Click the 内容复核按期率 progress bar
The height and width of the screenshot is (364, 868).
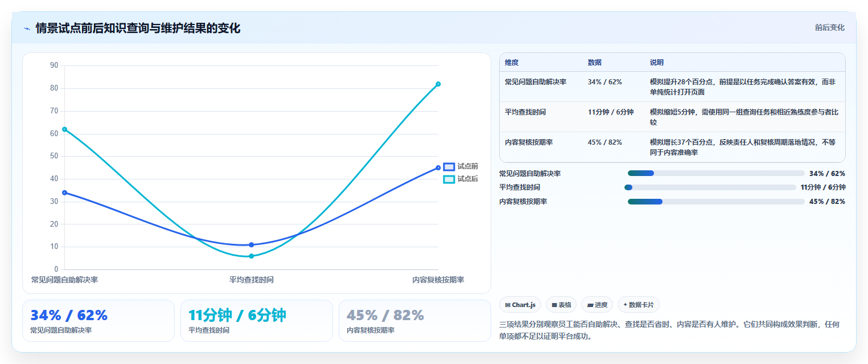click(x=716, y=202)
